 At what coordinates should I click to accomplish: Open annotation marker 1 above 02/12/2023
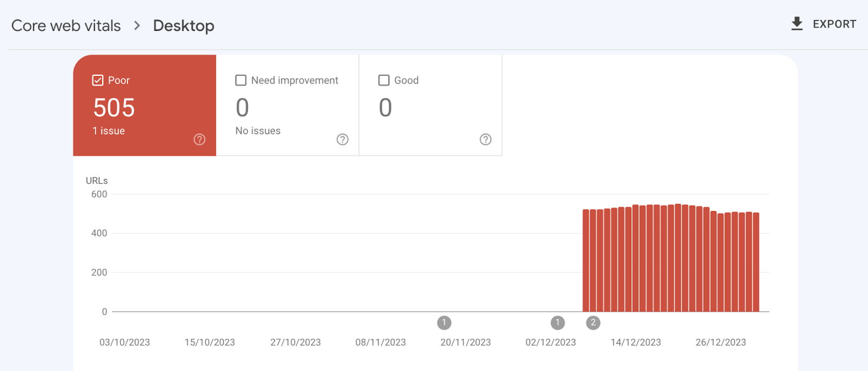tap(558, 323)
